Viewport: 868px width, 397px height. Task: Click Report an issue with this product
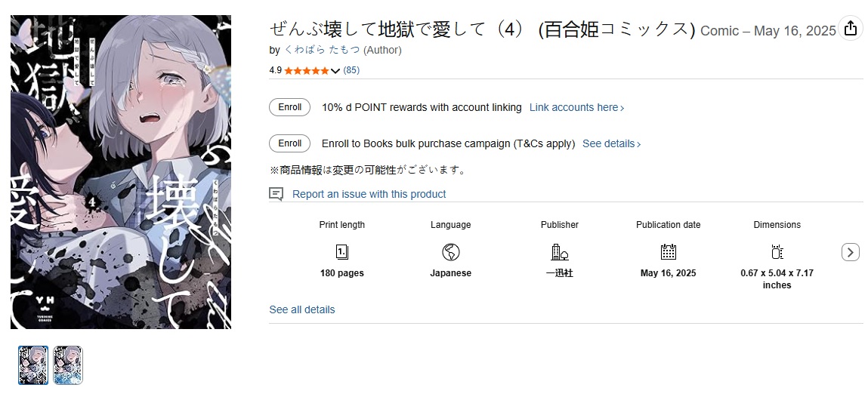[369, 194]
